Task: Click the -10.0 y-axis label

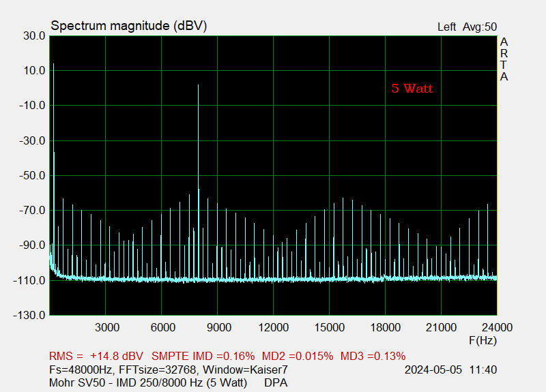Action: coord(32,106)
